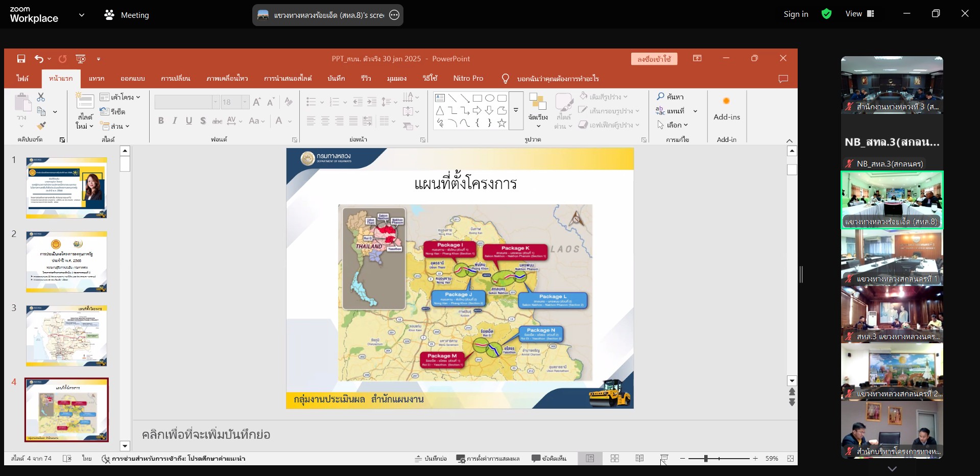The image size is (980, 476).
Task: Click the Undo arrow icon
Action: [x=39, y=59]
